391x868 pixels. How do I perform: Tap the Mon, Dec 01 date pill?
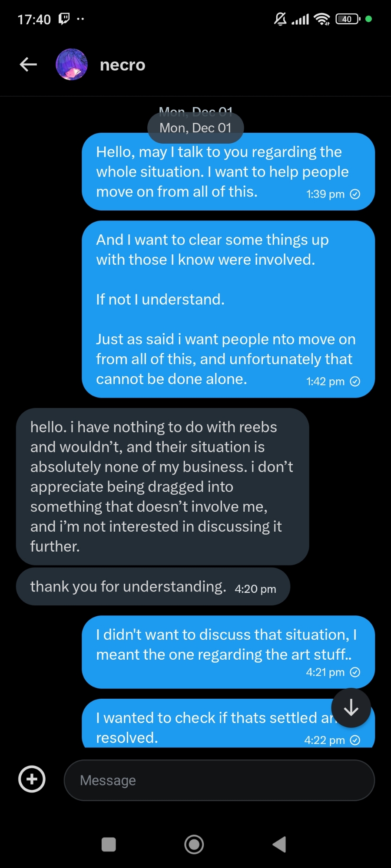point(195,128)
